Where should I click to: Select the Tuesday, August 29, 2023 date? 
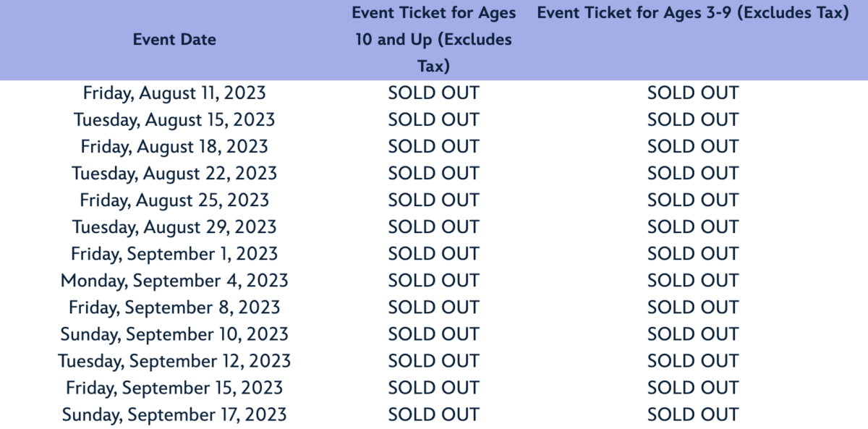[174, 227]
